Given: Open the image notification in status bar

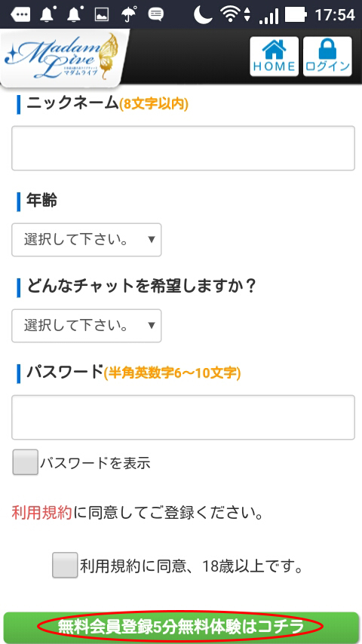Looking at the screenshot, I should tap(102, 15).
